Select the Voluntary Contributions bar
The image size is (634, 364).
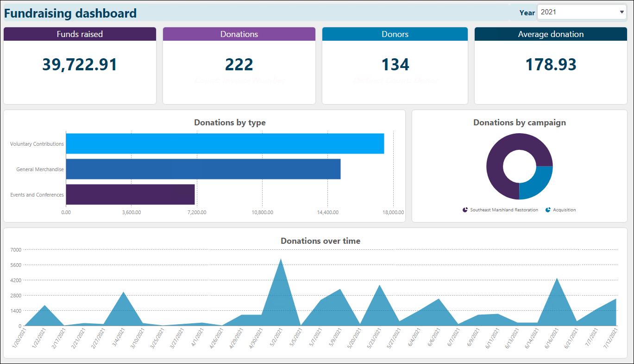coord(225,143)
